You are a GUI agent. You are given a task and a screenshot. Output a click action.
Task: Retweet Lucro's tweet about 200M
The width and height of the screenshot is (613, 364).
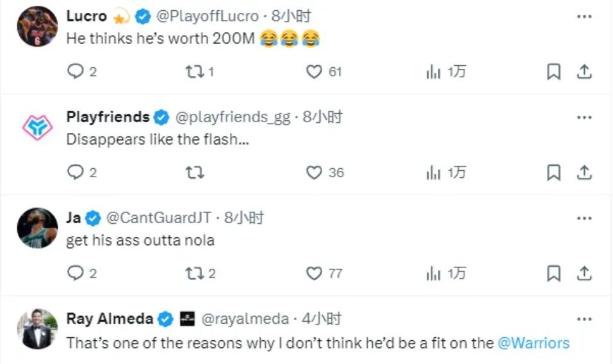point(193,72)
